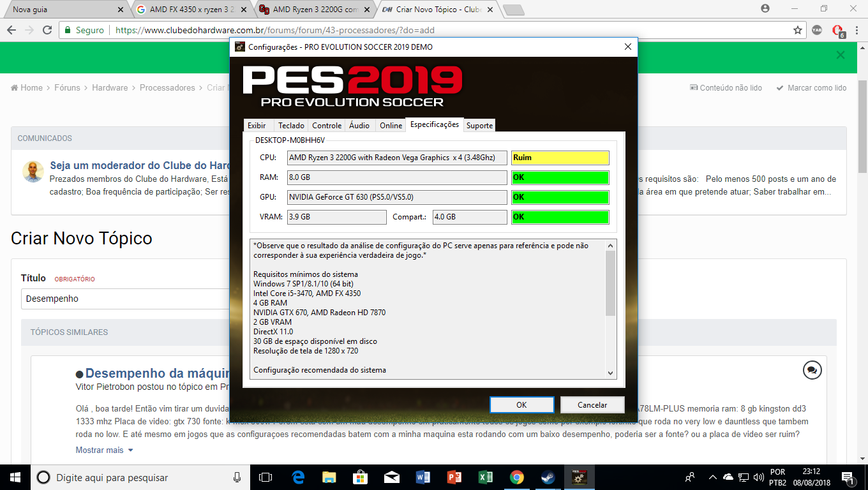Confirm PES settings with OK button
Image resolution: width=868 pixels, height=490 pixels.
tap(521, 405)
